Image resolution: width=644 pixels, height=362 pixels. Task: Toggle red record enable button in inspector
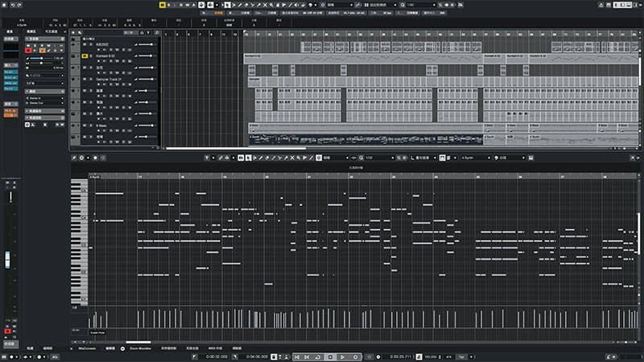click(28, 51)
